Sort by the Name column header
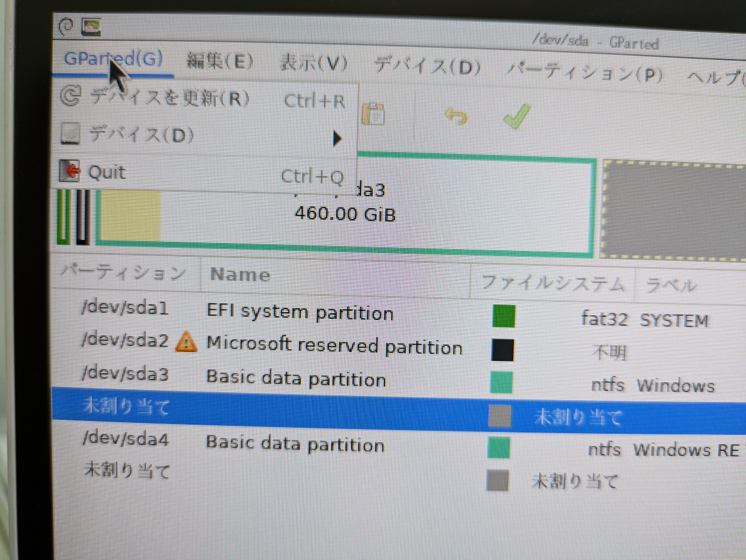 pyautogui.click(x=239, y=275)
